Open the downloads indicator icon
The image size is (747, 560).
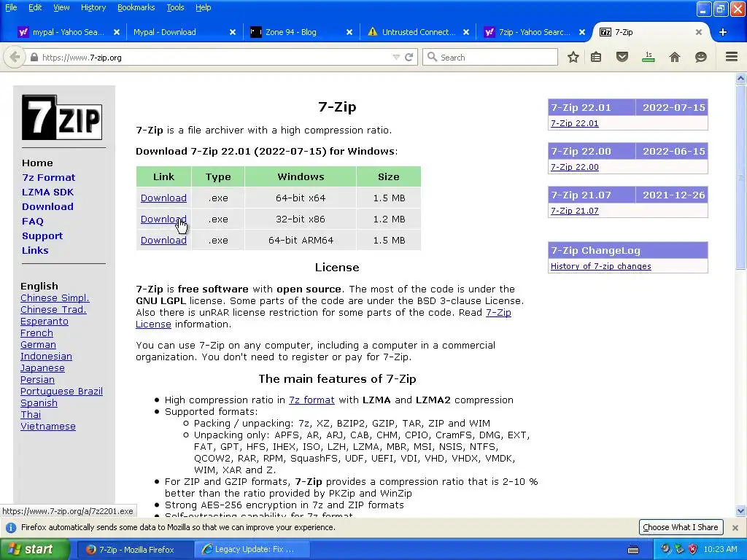pos(649,57)
